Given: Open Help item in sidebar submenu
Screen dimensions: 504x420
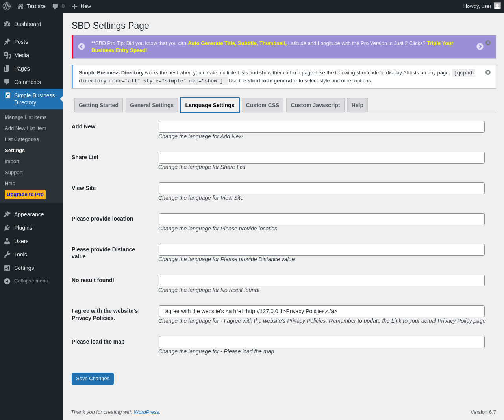Looking at the screenshot, I should coord(10,184).
